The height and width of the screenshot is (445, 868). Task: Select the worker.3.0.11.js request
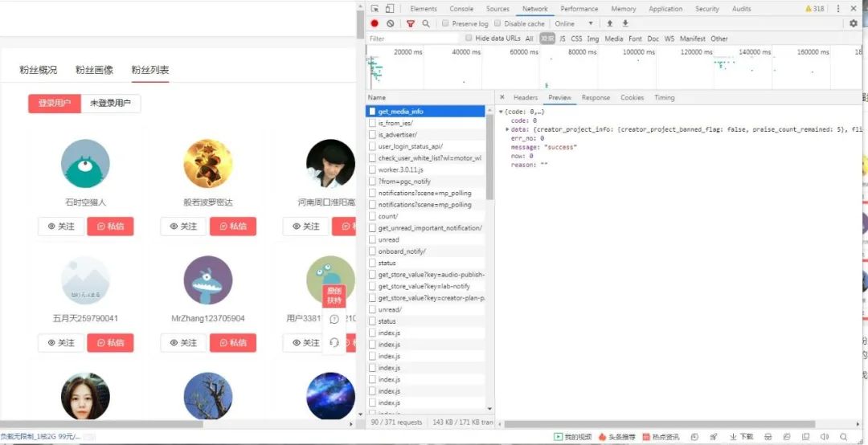(x=425, y=169)
